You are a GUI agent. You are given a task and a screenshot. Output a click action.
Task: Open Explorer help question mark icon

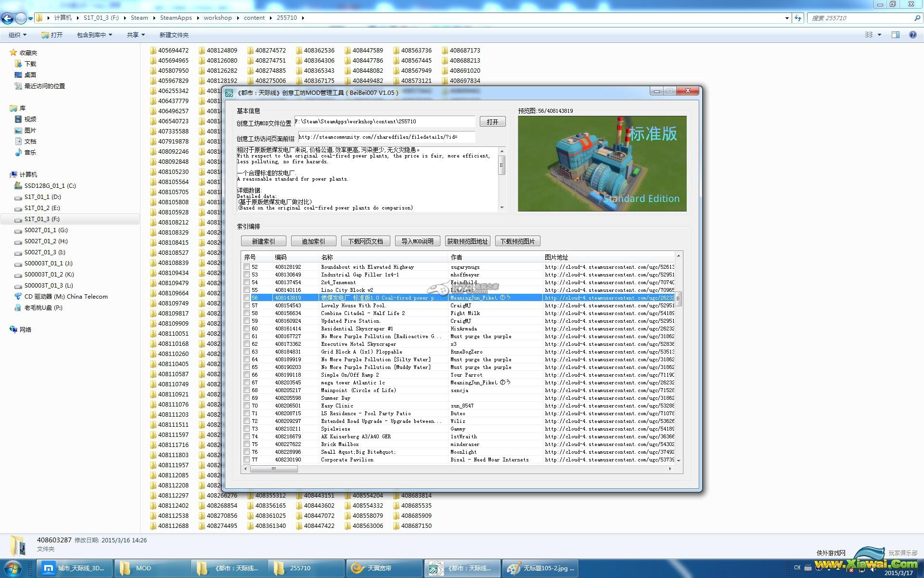pos(912,35)
